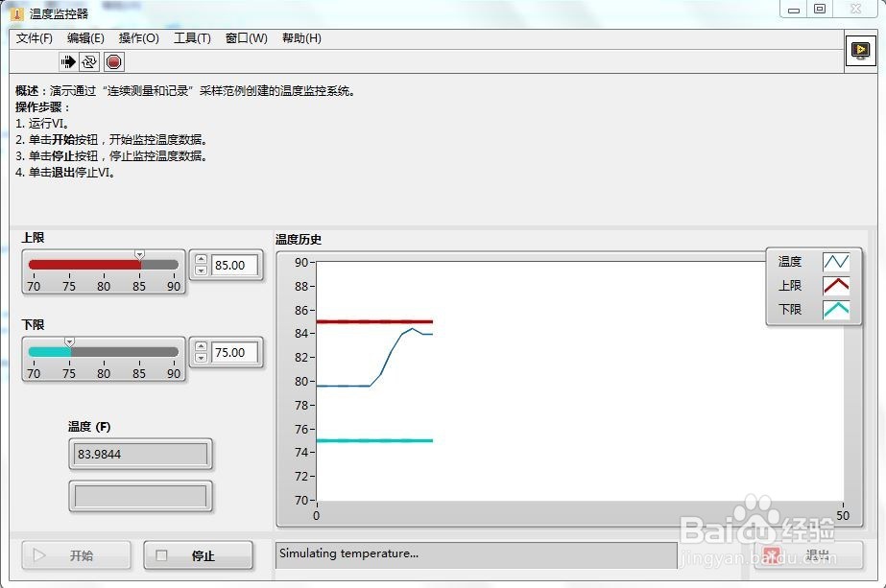Select the Run Continuously toolbar icon
The height and width of the screenshot is (588, 886).
88,61
